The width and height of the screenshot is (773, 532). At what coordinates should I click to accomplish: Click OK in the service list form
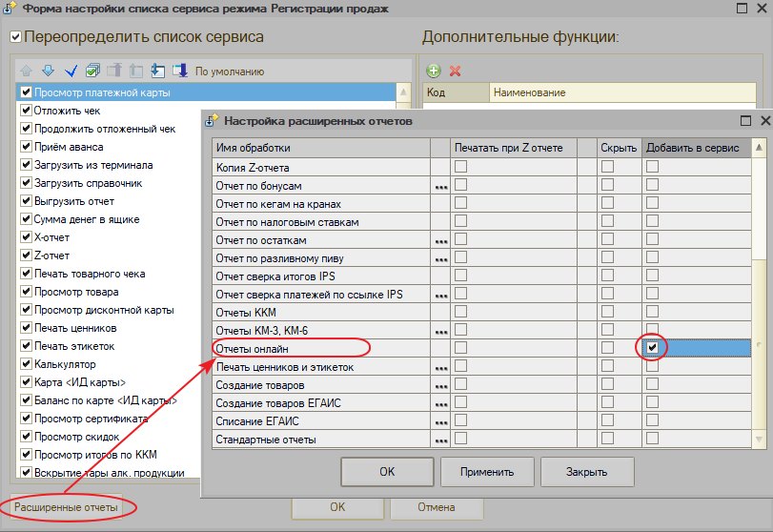coord(337,507)
